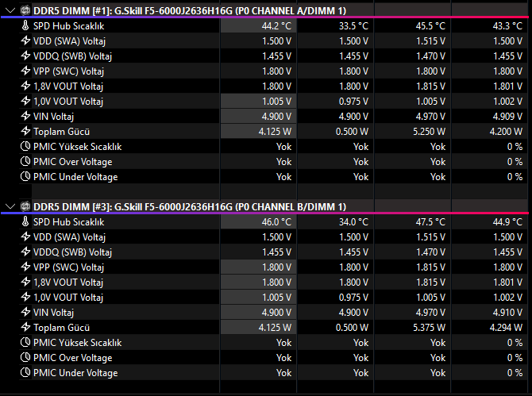Click the memory chip icon of DIMM [#1] header
Viewport: 532px width, 396px height.
click(x=25, y=10)
